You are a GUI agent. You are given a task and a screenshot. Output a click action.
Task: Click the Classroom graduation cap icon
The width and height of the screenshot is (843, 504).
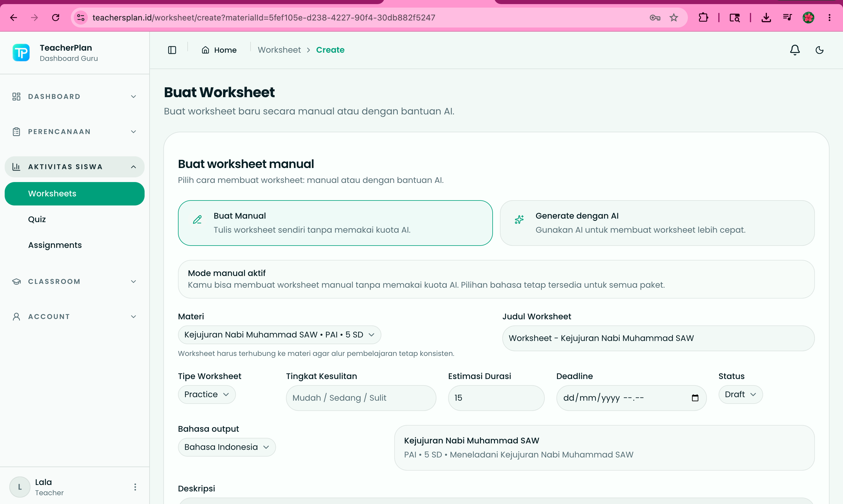tap(16, 282)
